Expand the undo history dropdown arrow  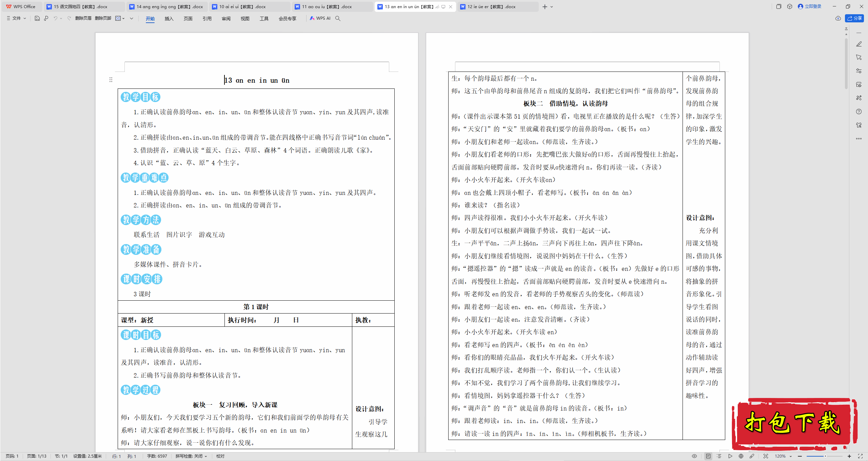click(x=61, y=18)
